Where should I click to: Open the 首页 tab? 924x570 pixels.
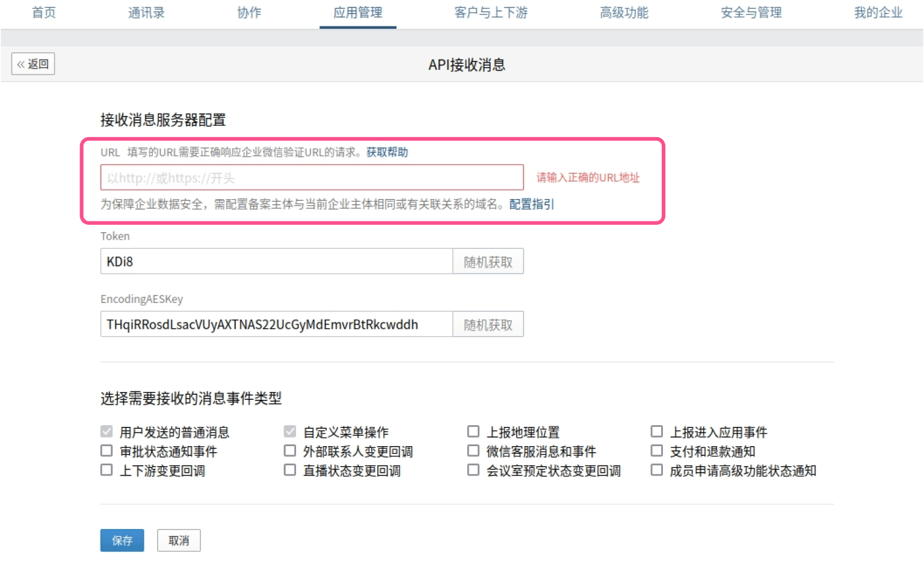point(44,13)
